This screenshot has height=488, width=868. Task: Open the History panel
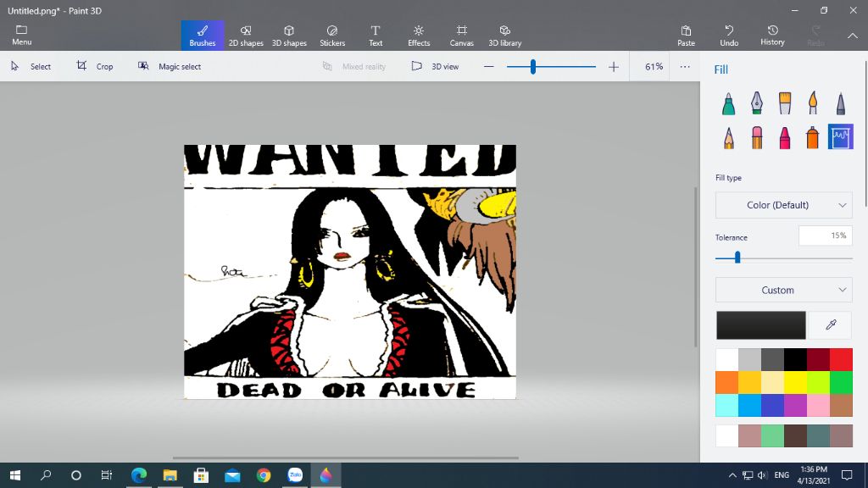772,36
